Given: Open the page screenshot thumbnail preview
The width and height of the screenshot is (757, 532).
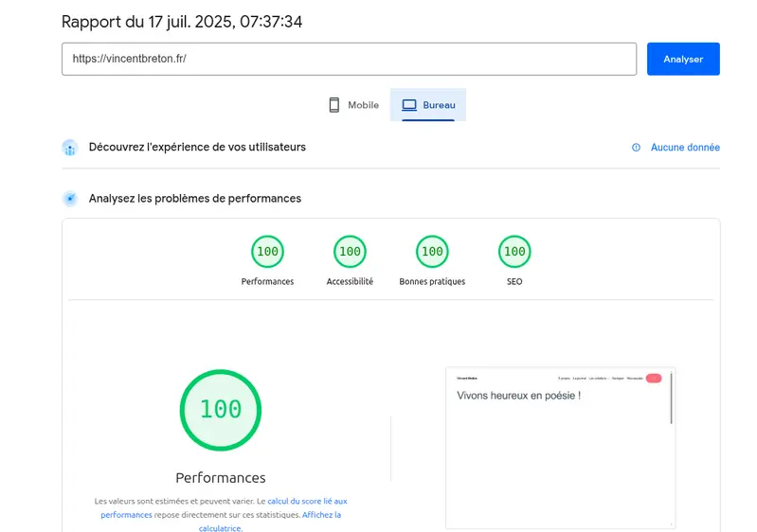Looking at the screenshot, I should 561,448.
